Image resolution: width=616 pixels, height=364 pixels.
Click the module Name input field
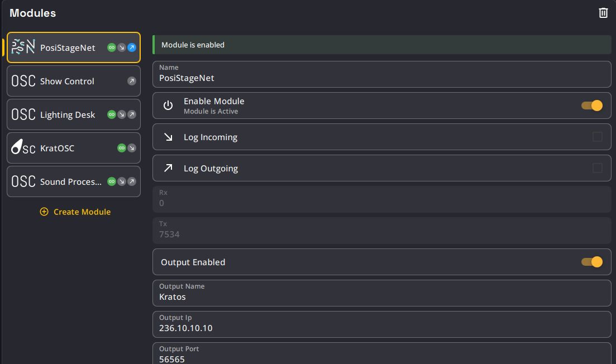(x=381, y=78)
